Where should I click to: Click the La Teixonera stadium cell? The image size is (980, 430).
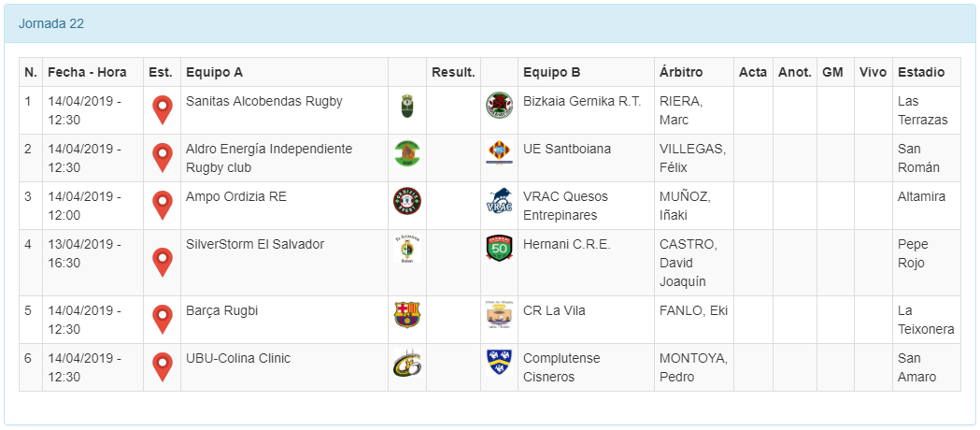click(925, 320)
